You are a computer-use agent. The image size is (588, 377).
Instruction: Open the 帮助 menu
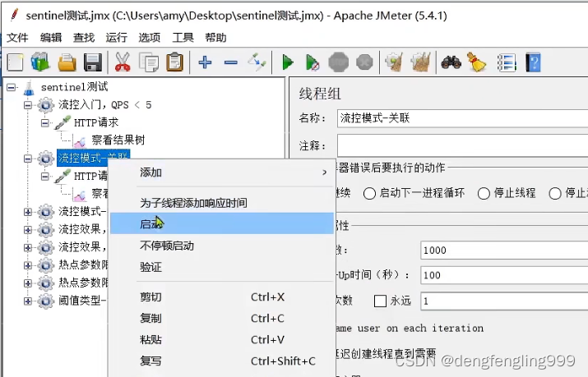pyautogui.click(x=215, y=38)
